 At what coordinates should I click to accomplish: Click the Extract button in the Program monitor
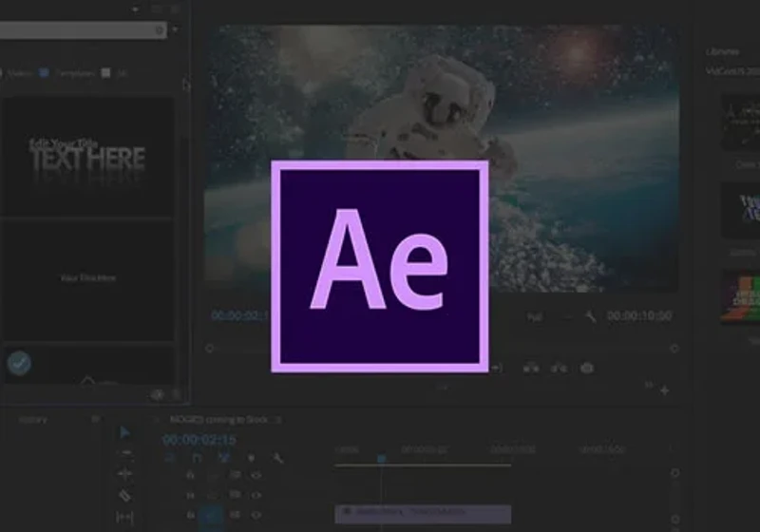pyautogui.click(x=559, y=369)
